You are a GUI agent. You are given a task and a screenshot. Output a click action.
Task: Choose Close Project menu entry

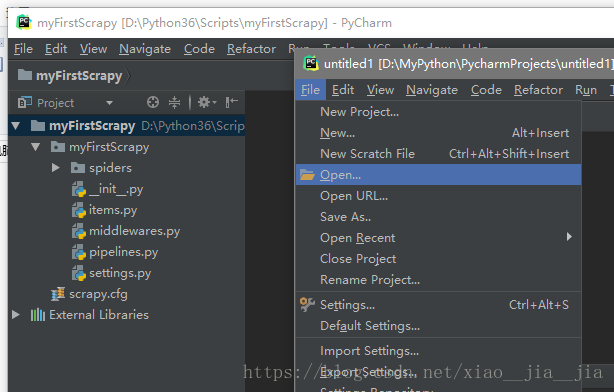[438, 259]
